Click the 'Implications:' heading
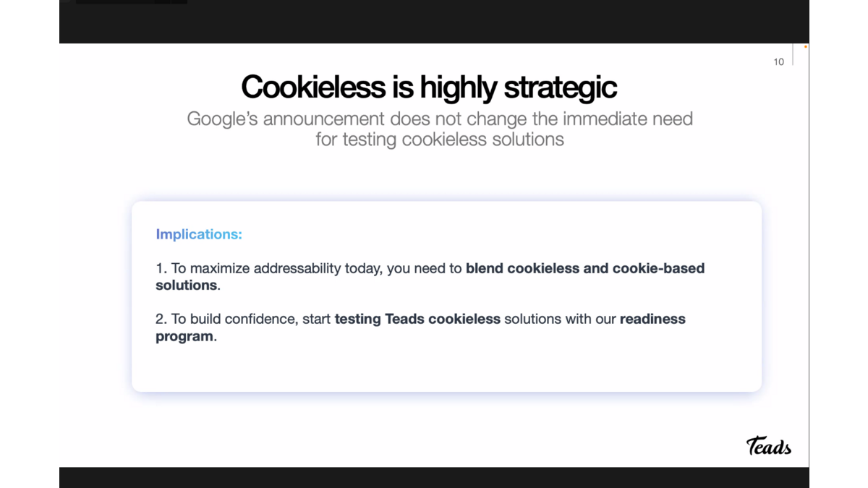The height and width of the screenshot is (488, 868). 199,234
